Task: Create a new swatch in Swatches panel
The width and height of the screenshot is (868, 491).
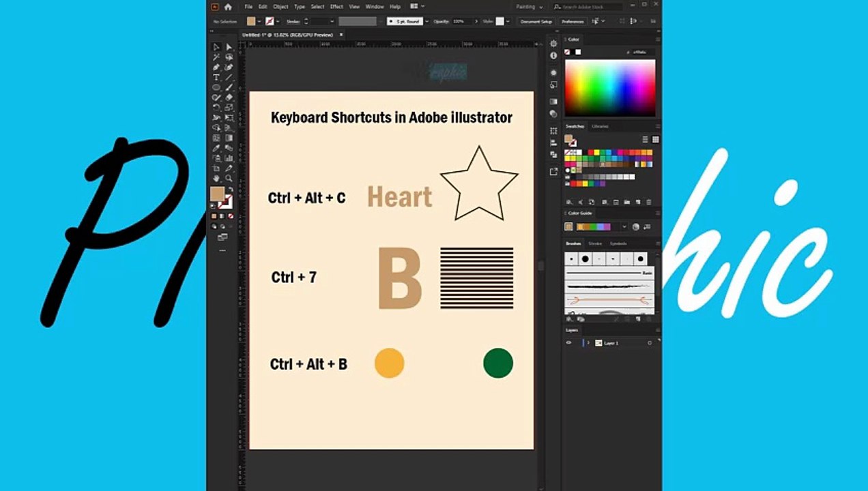Action: [x=638, y=202]
